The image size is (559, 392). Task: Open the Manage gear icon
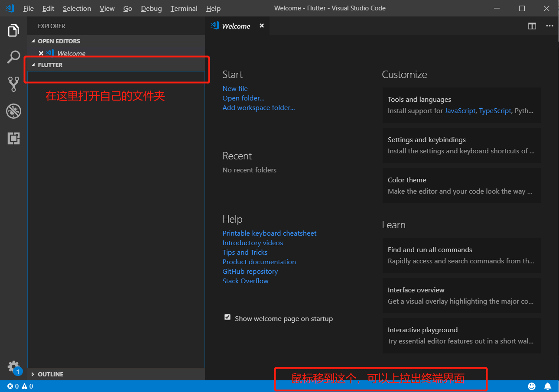[13, 366]
